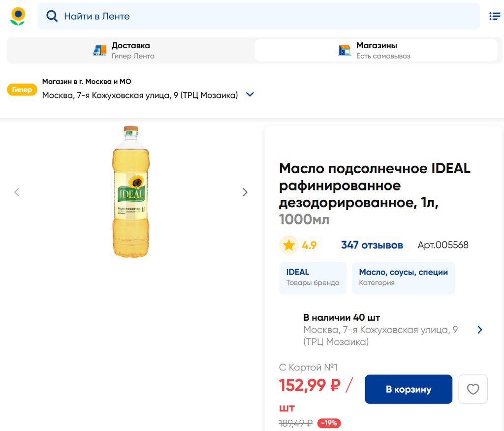Expand the store address dropdown chevron

coord(250,94)
